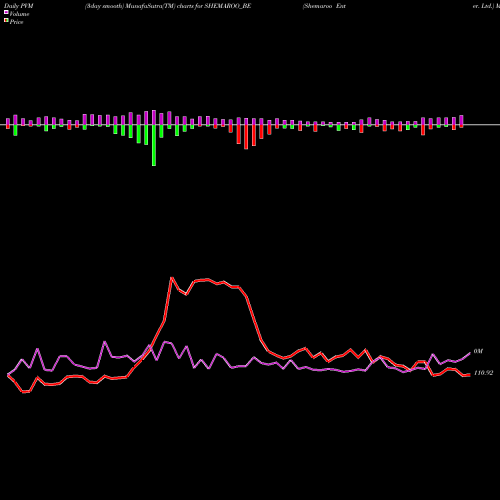This screenshot has height=500, width=500.
Task: Click the Volume legend color marker
Action: point(6,12)
